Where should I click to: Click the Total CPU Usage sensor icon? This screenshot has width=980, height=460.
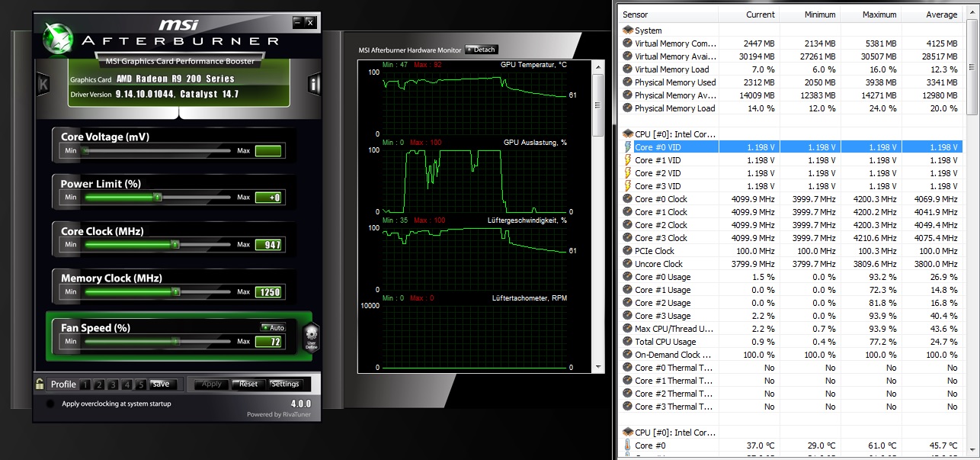point(628,342)
